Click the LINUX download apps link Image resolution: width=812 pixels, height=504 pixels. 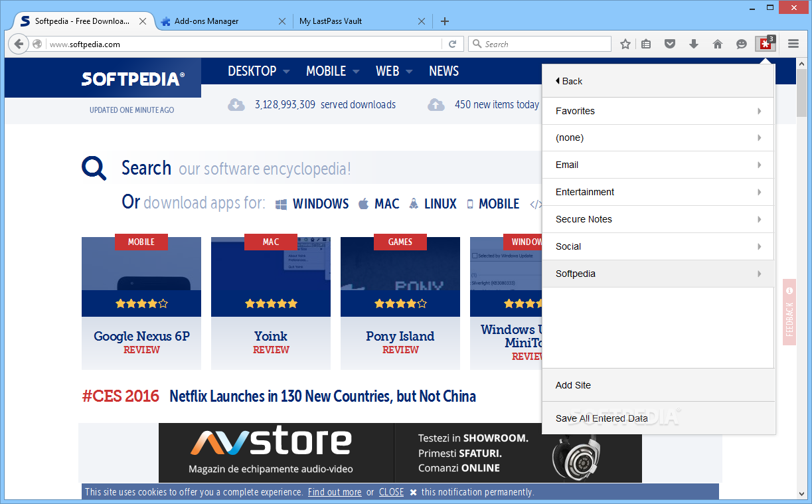tap(440, 204)
